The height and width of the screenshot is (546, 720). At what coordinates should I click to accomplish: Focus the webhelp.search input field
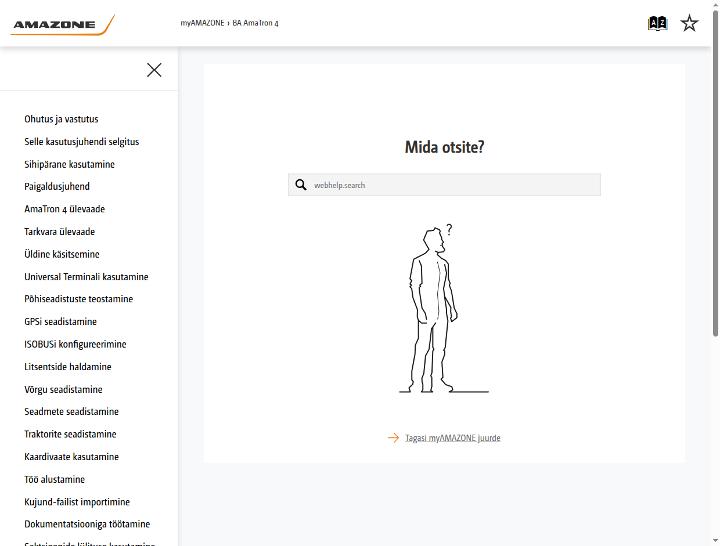coord(444,185)
